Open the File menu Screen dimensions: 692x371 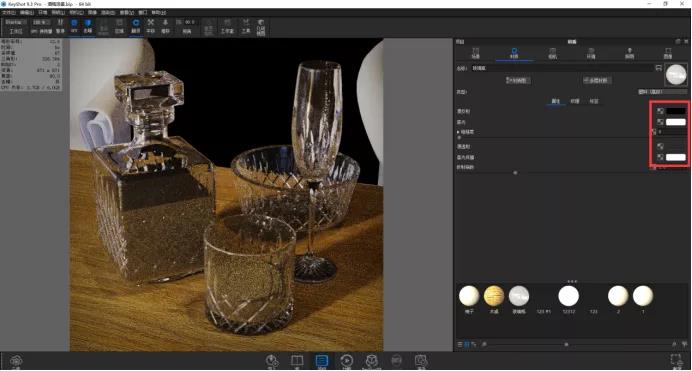coord(9,12)
